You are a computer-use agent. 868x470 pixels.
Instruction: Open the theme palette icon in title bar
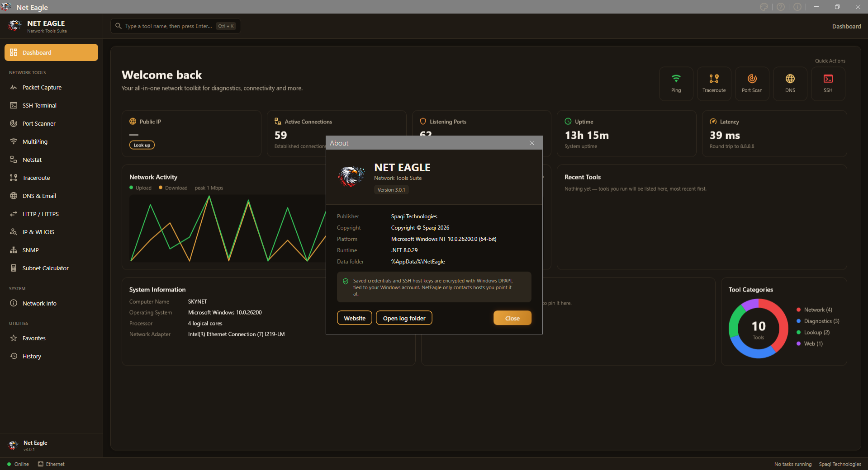pos(764,7)
